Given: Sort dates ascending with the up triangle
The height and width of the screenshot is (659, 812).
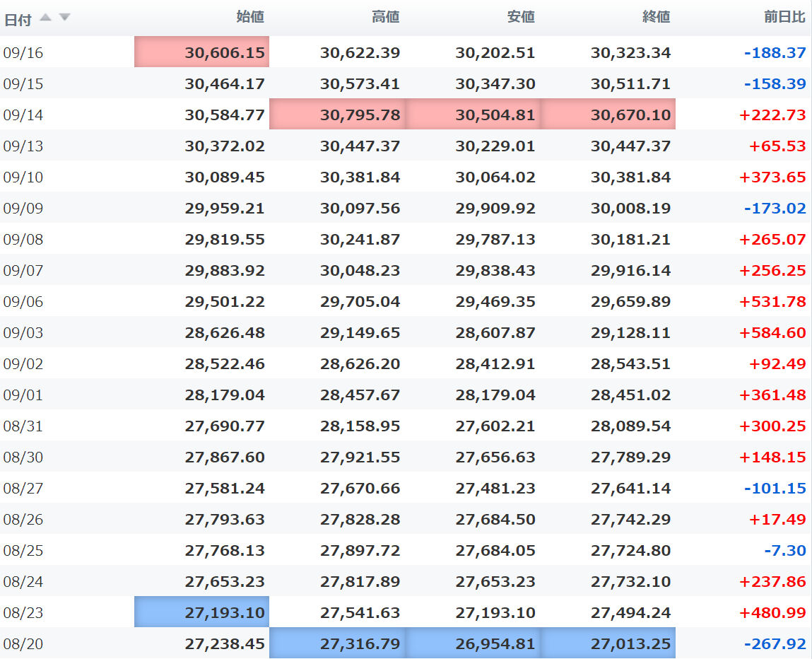Looking at the screenshot, I should pyautogui.click(x=46, y=17).
